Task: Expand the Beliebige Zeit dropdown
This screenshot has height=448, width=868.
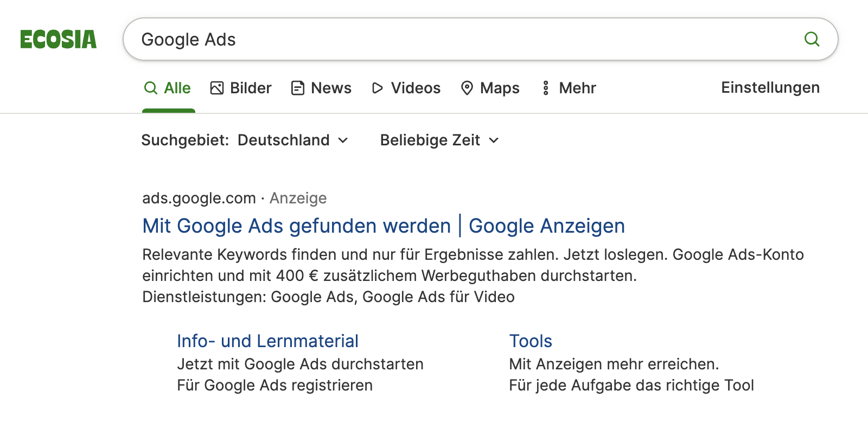Action: tap(439, 140)
